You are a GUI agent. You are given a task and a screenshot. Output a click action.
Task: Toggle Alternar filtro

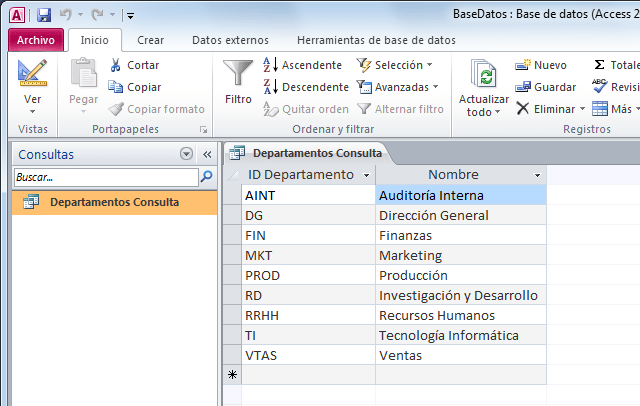pyautogui.click(x=400, y=109)
